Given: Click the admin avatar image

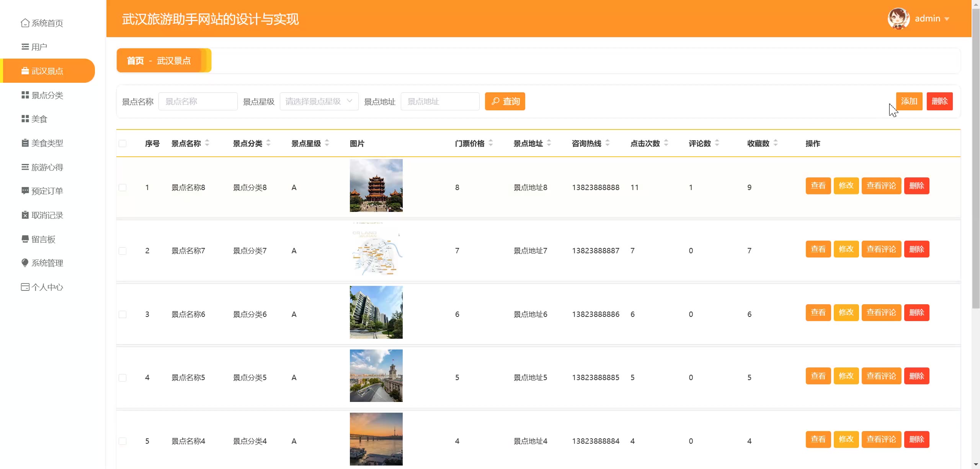Looking at the screenshot, I should 898,18.
